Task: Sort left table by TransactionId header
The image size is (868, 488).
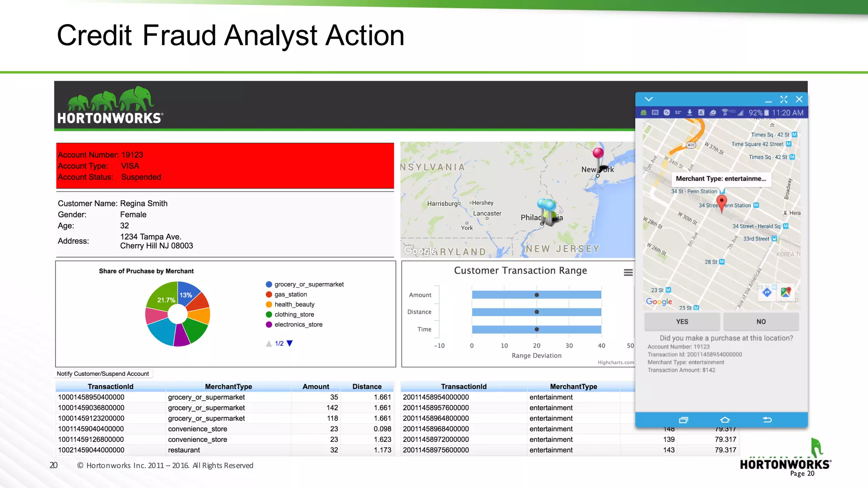Action: pyautogui.click(x=110, y=386)
